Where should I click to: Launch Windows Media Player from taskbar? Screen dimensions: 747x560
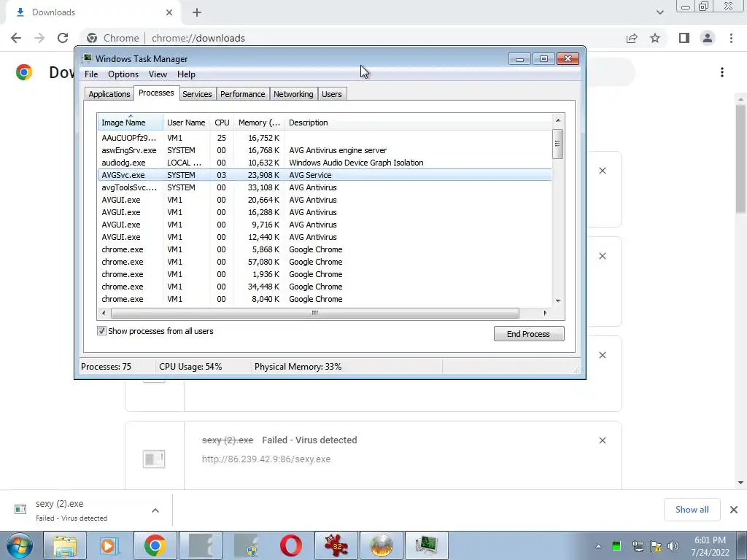[x=109, y=545]
